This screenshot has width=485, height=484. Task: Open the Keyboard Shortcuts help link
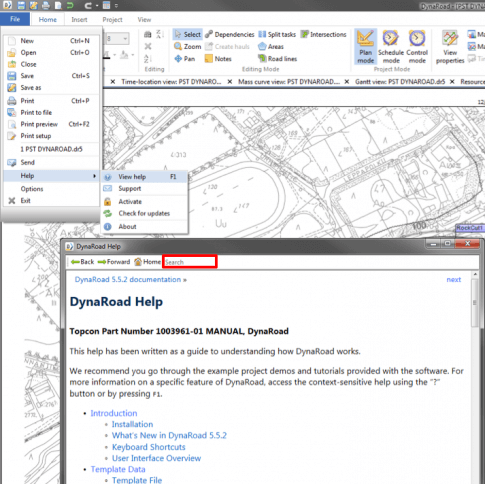coord(148,447)
